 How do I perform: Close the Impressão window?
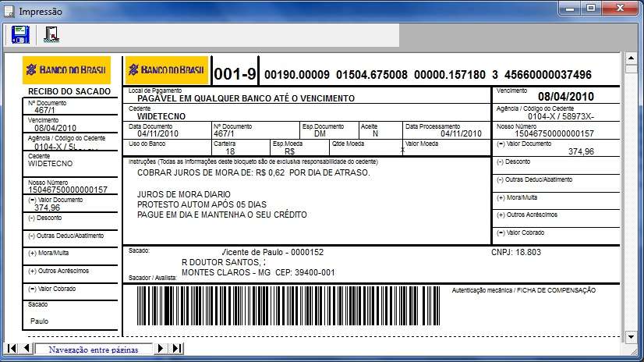tap(620, 9)
